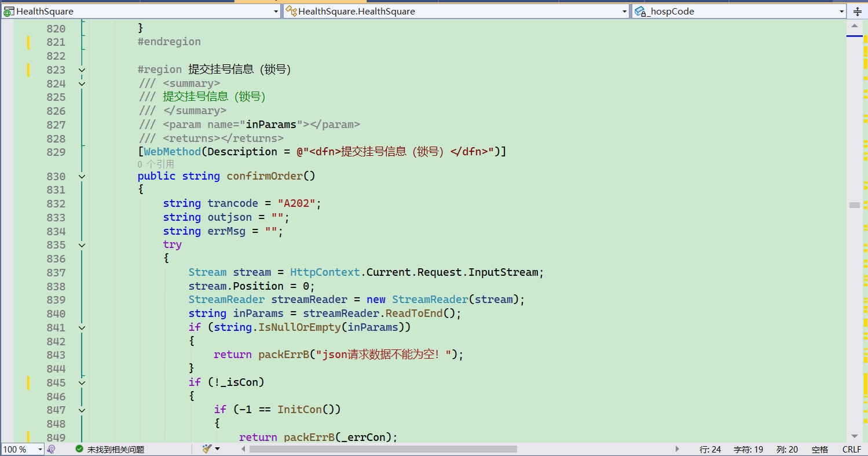This screenshot has width=868, height=456.
Task: Click line number 829
Action: click(x=56, y=152)
